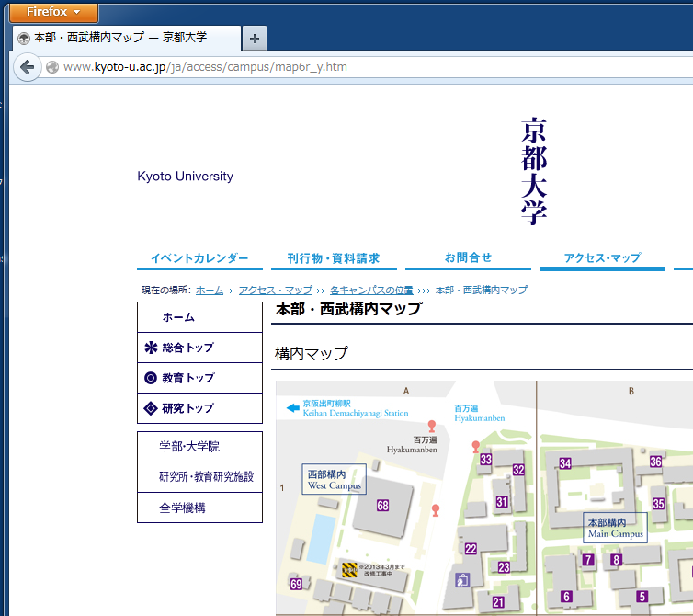
Task: Click the back arrow navigation button
Action: coord(28,67)
